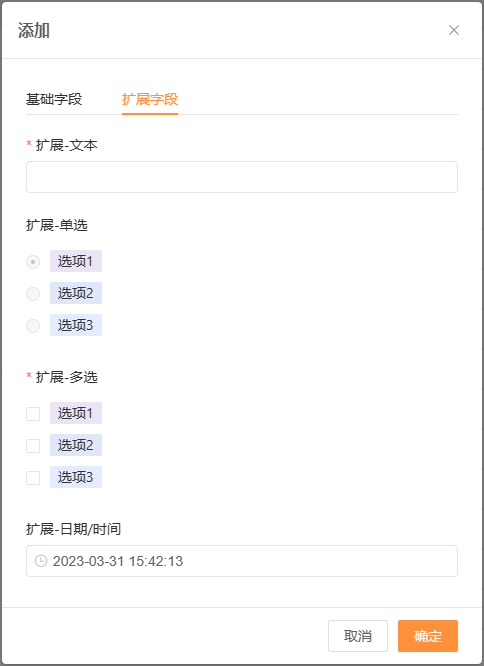Viewport: 484px width, 666px height.
Task: Click the purple 选项1 tag in 扩展-多选
Action: coord(76,413)
